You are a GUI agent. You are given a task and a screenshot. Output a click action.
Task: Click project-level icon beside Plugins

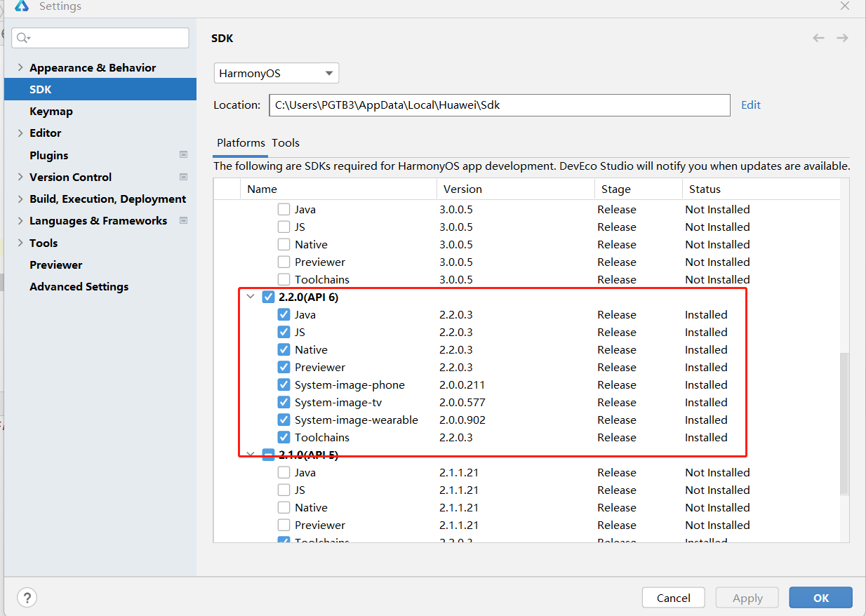(184, 155)
